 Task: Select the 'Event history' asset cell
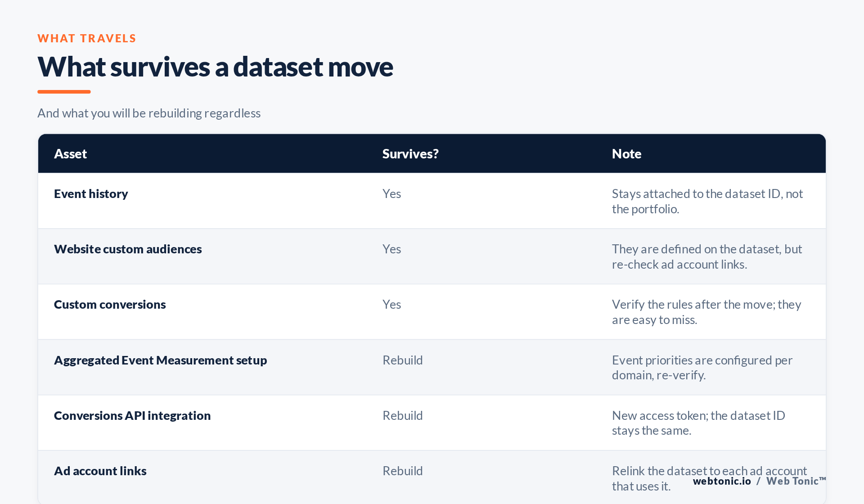(x=91, y=194)
